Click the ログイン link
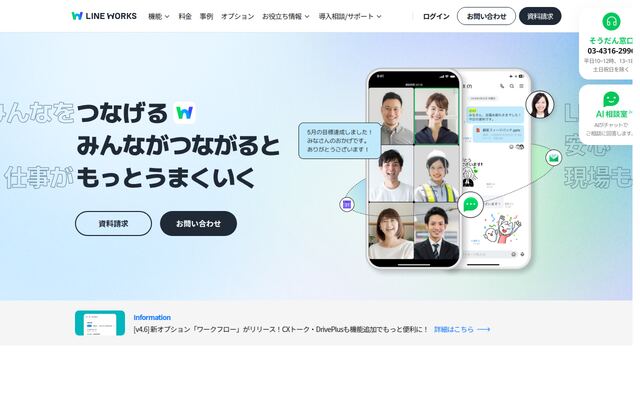 436,16
